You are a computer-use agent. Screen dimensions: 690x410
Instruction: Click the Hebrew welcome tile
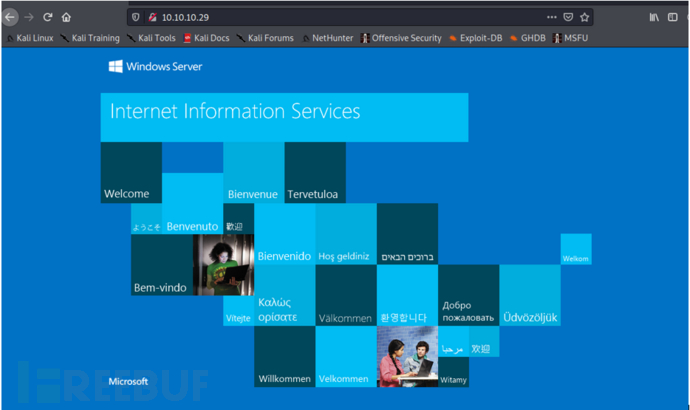(407, 234)
